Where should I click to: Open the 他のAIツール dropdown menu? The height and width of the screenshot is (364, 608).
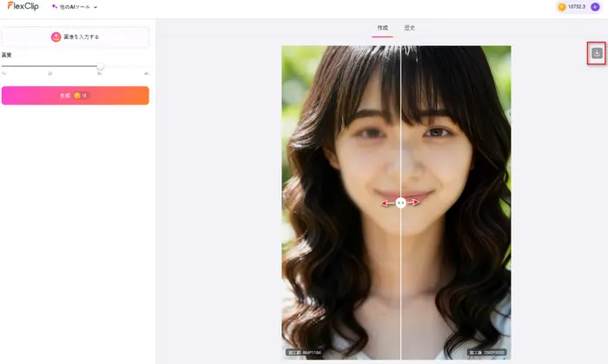coord(75,7)
